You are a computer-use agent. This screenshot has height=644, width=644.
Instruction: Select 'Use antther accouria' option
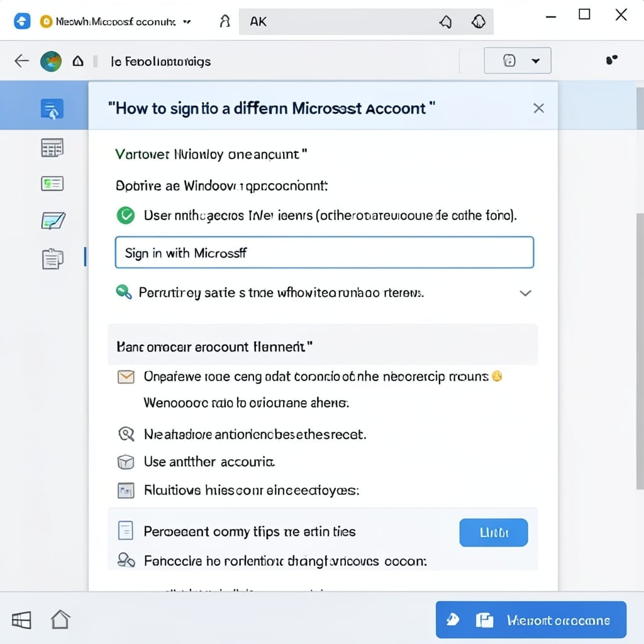(x=209, y=462)
